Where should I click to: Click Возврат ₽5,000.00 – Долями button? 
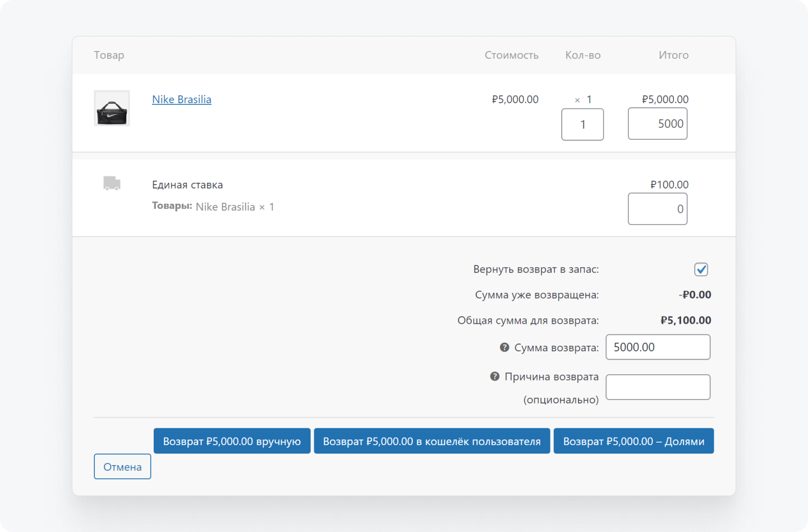pos(633,441)
